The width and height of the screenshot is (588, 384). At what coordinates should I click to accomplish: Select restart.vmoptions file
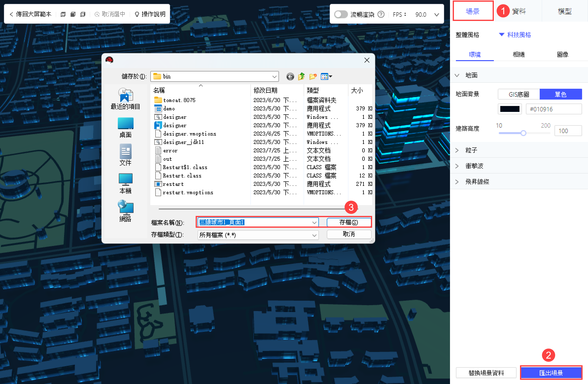click(x=184, y=192)
